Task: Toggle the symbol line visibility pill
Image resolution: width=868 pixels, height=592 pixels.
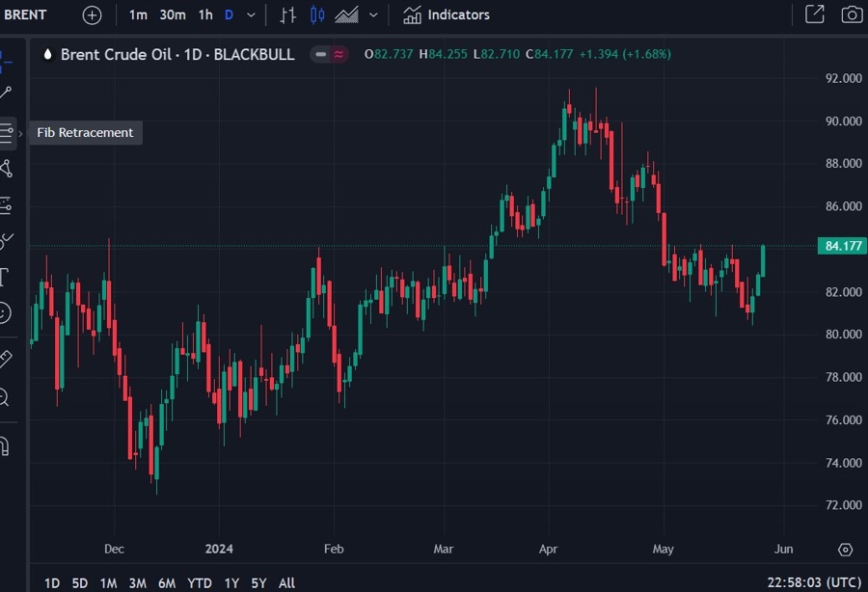Action: (320, 54)
